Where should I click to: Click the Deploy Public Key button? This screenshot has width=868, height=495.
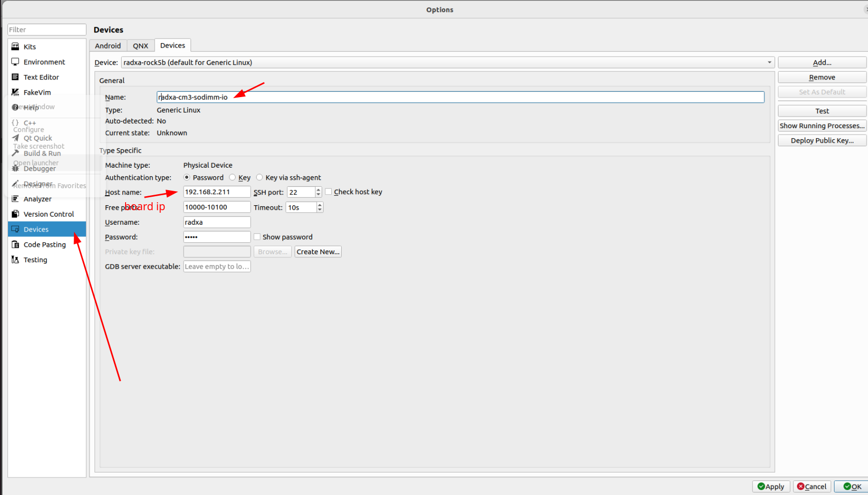821,141
